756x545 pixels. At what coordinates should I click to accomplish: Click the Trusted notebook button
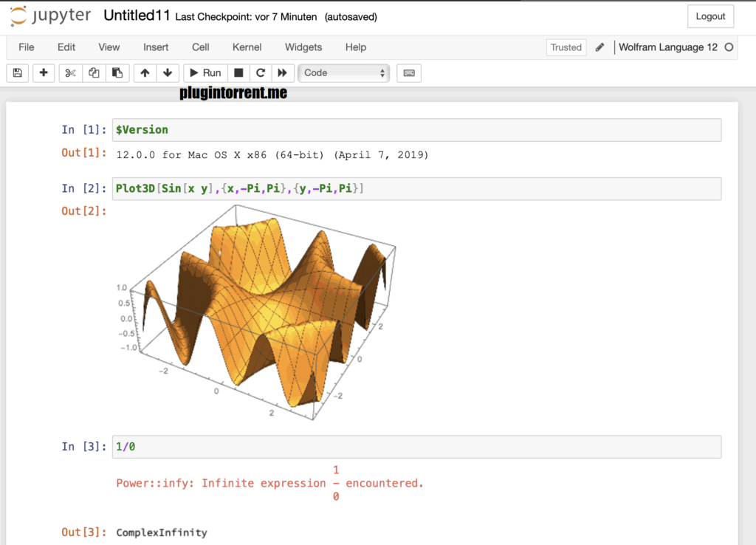[566, 47]
